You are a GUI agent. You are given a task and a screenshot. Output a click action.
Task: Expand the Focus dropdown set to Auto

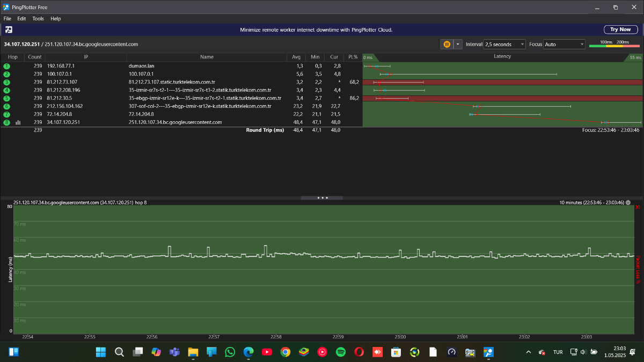coord(564,44)
